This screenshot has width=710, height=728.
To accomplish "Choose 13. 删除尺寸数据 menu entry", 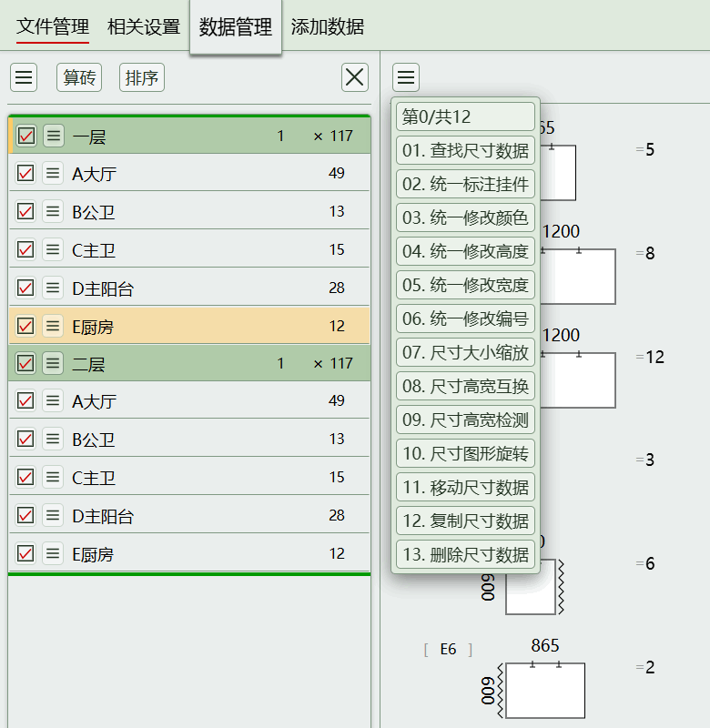I will [x=465, y=554].
